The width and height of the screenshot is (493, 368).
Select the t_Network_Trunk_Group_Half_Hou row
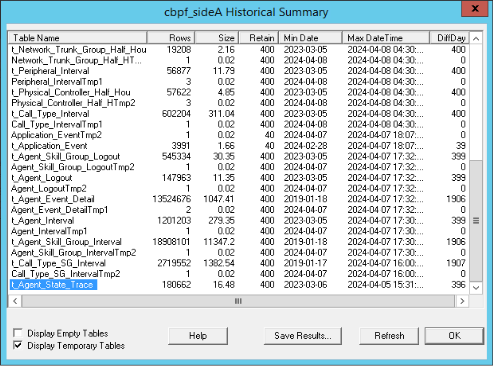(239, 50)
